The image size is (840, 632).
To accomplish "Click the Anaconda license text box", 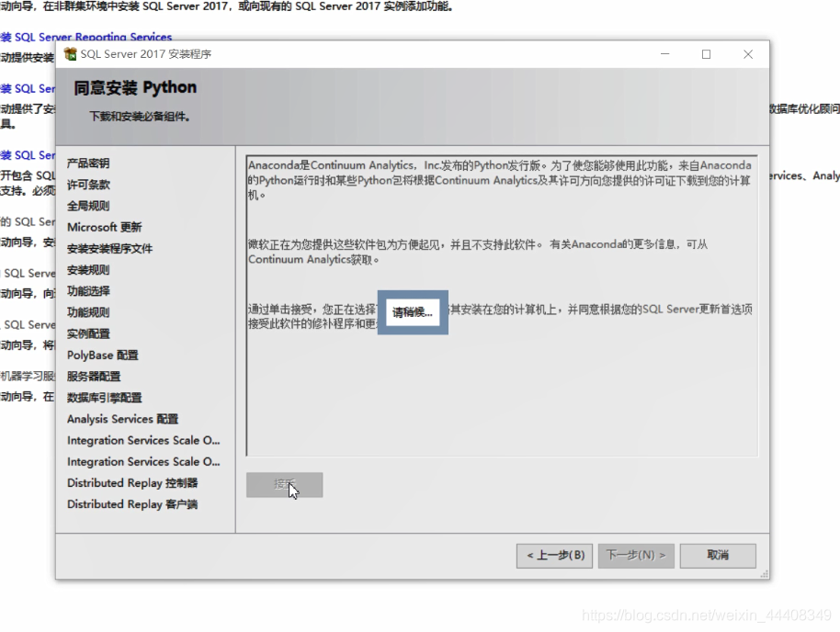I will [502, 306].
